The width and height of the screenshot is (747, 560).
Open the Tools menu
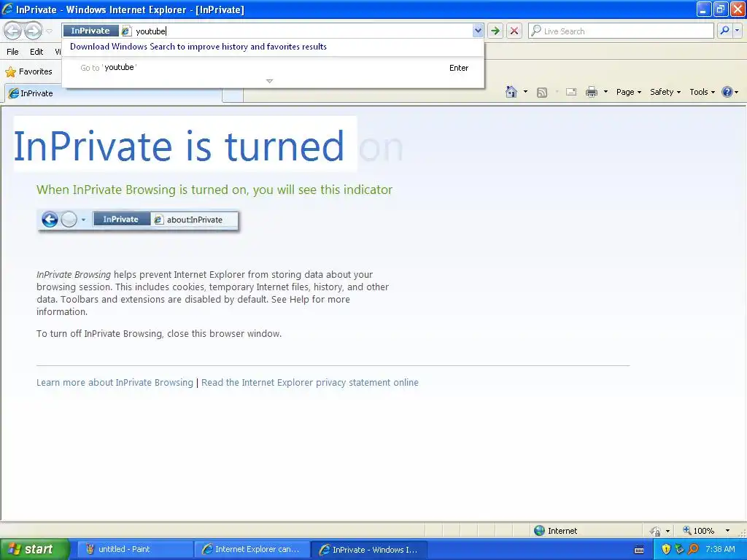pos(703,93)
